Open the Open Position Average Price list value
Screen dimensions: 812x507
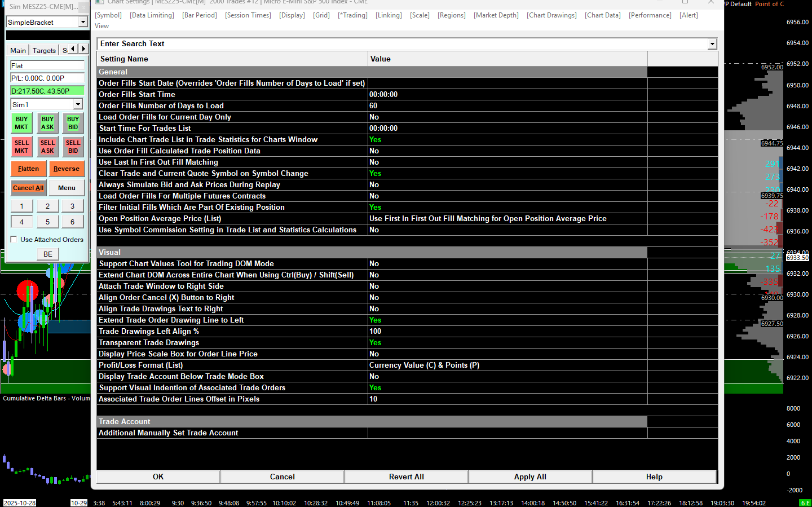tap(507, 218)
